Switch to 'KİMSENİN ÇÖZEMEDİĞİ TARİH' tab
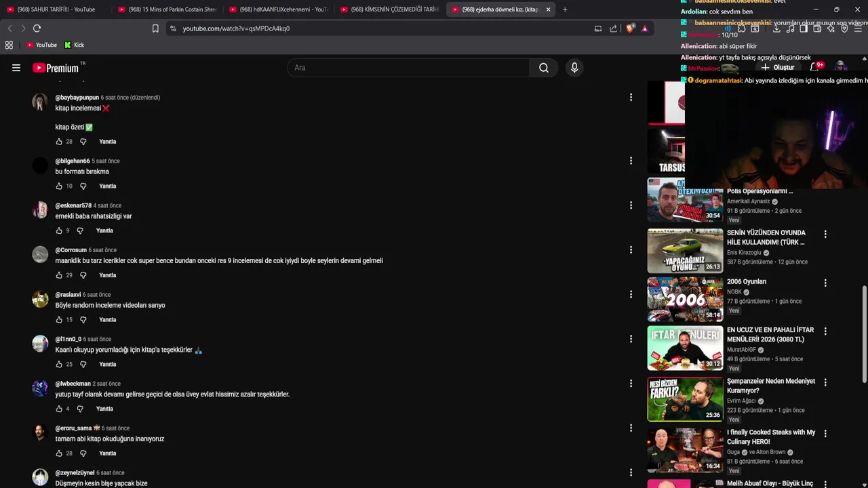 (x=389, y=9)
